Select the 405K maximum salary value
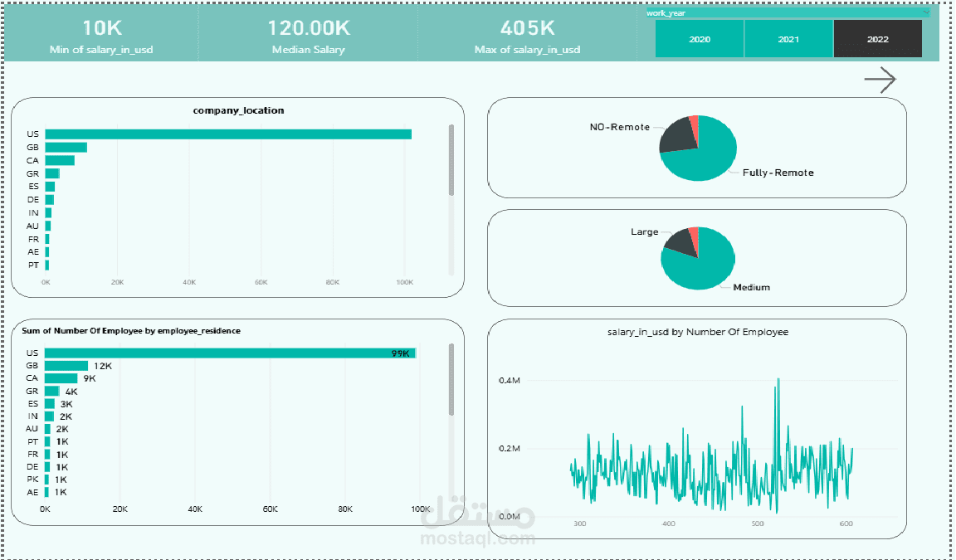 coord(528,28)
